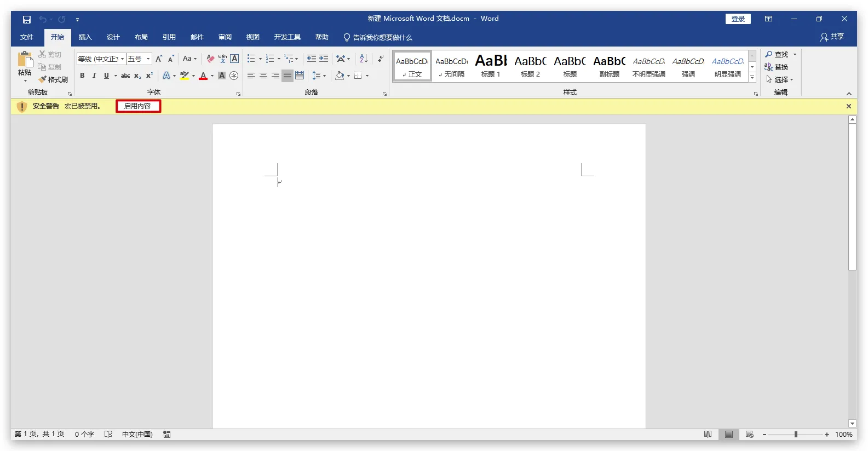Viewport: 868px width, 451px height.
Task: Click the subscript icon
Action: [137, 76]
